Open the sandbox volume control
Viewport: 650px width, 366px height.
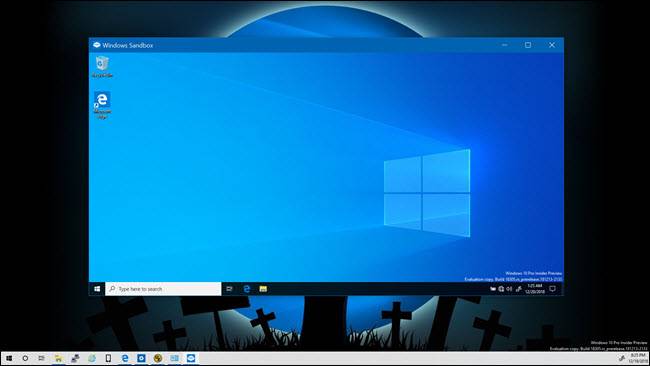(x=509, y=289)
